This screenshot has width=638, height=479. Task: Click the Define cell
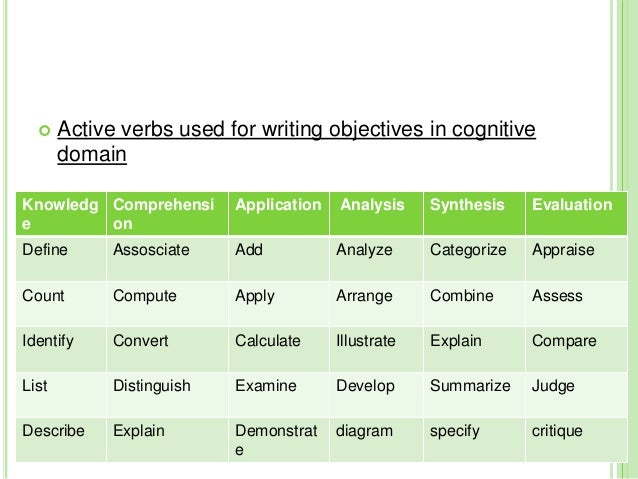pos(61,258)
